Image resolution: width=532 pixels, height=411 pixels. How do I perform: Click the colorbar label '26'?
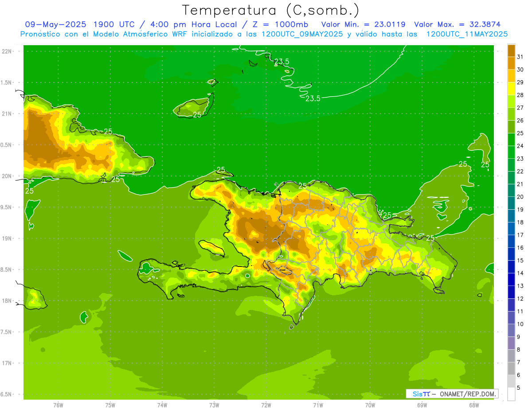pos(520,121)
